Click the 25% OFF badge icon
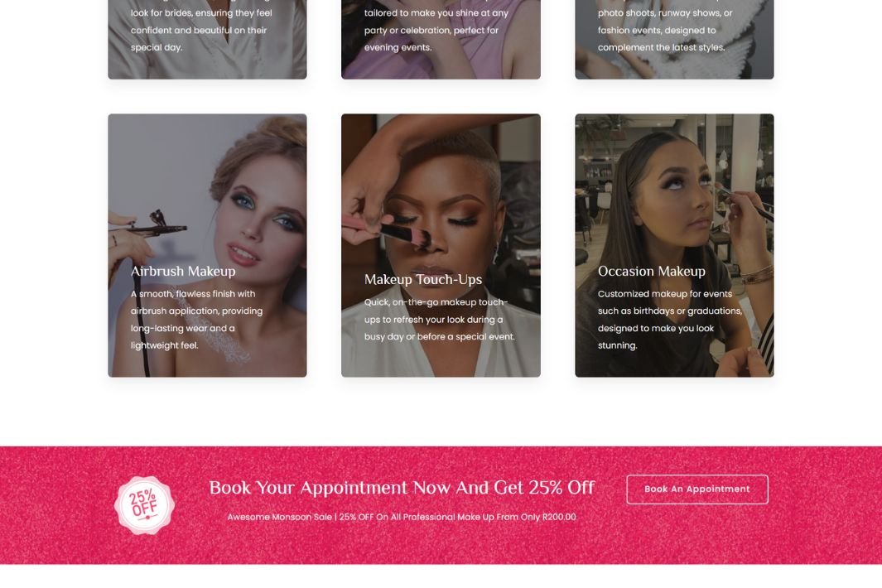Image resolution: width=882 pixels, height=588 pixels. point(145,504)
